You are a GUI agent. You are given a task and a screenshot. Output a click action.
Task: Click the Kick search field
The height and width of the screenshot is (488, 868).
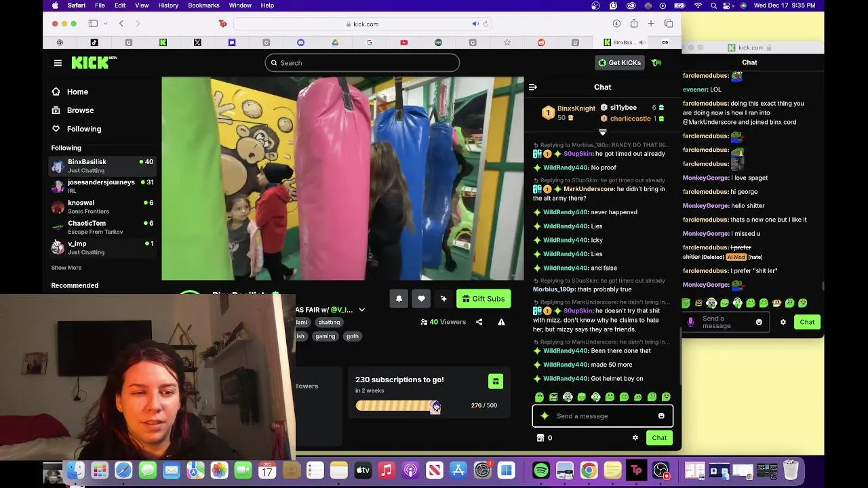[x=362, y=63]
